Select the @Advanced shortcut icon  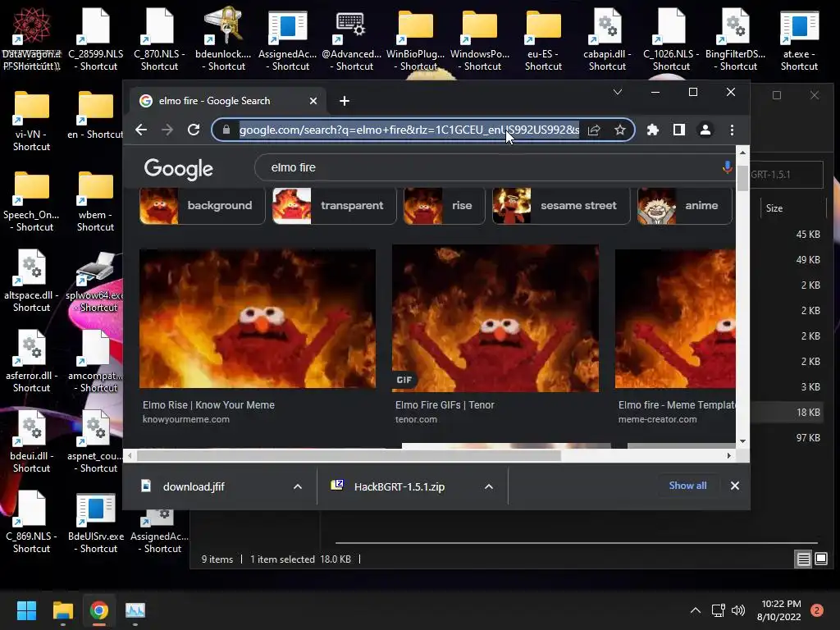point(351,39)
